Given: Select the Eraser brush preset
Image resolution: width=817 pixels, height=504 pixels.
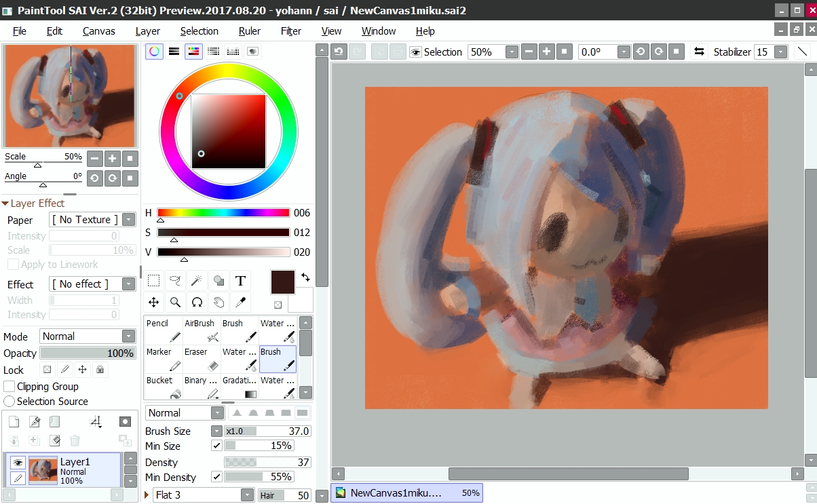Looking at the screenshot, I should pos(202,360).
